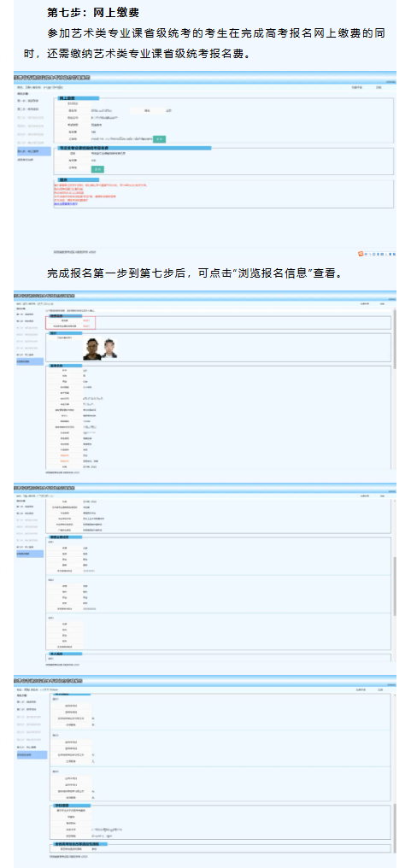411x868 pixels.
Task: Click the vertical scrollbar of the third embedded screenshot
Action: click(x=395, y=587)
